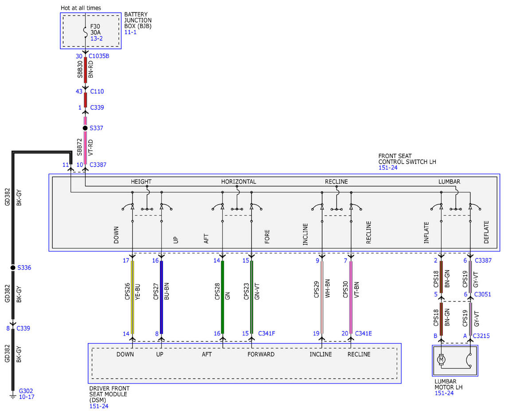This screenshot has width=532, height=411.
Task: Follow the S336 splice link
Action: 24,268
